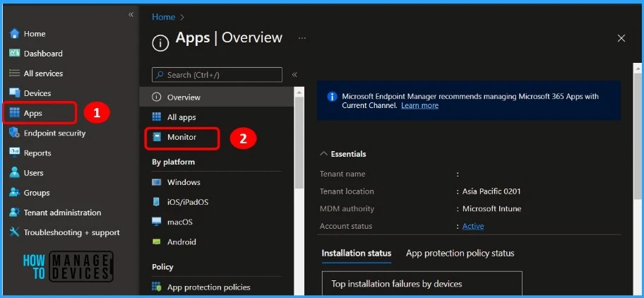This screenshot has height=298, width=644.
Task: Click the Search (Ctrl+/) field
Action: coord(217,75)
